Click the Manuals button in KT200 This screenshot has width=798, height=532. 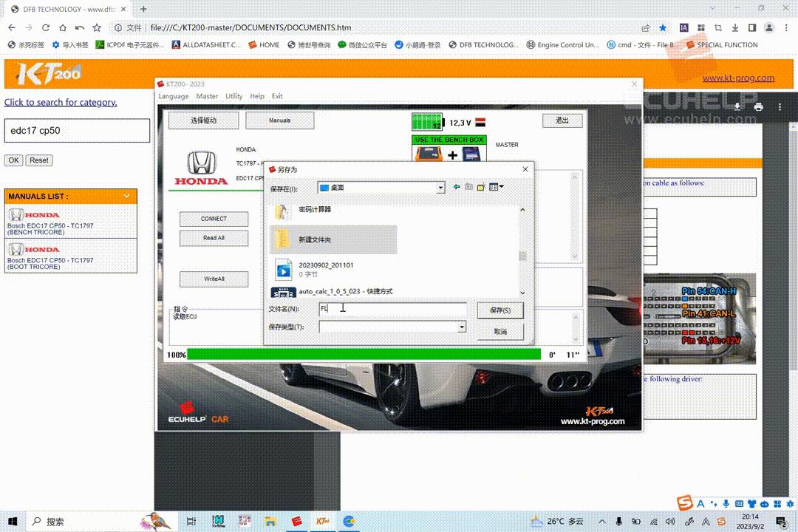(x=279, y=120)
